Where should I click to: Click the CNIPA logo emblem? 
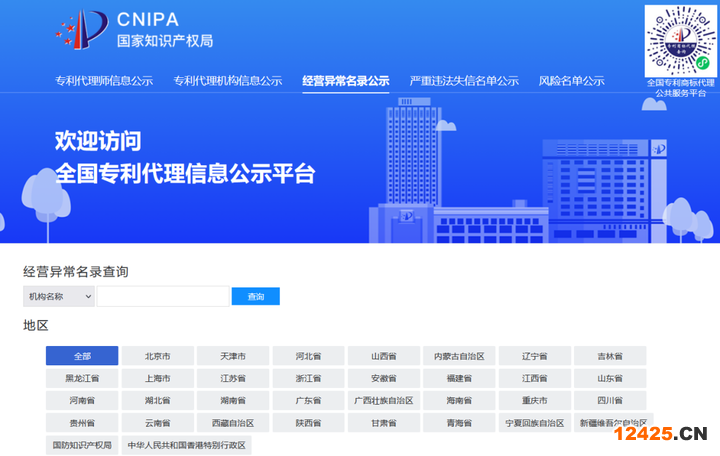81,28
